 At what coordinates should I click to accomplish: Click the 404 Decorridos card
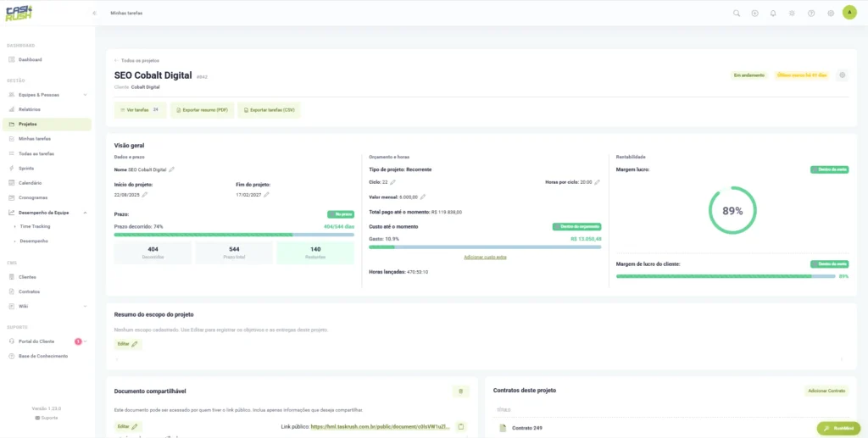click(x=153, y=252)
